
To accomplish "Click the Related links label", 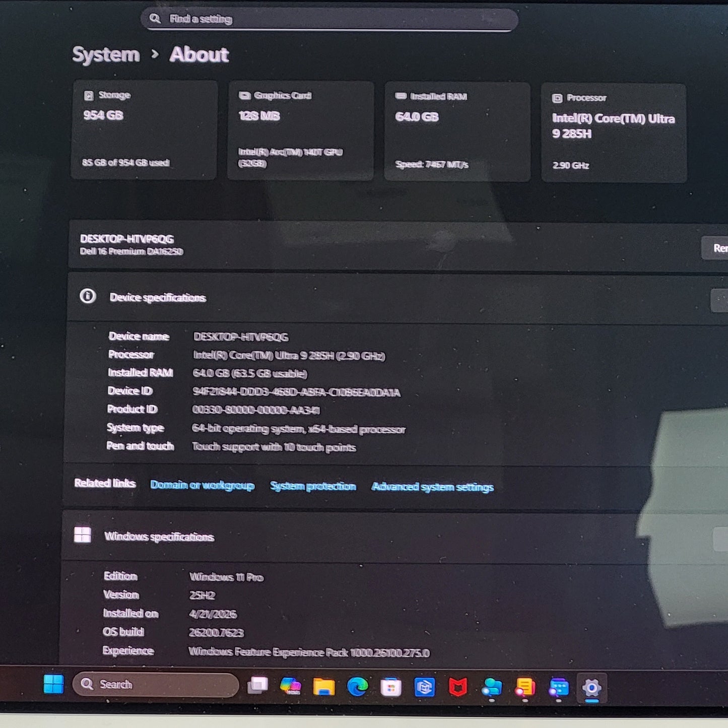I will point(105,484).
